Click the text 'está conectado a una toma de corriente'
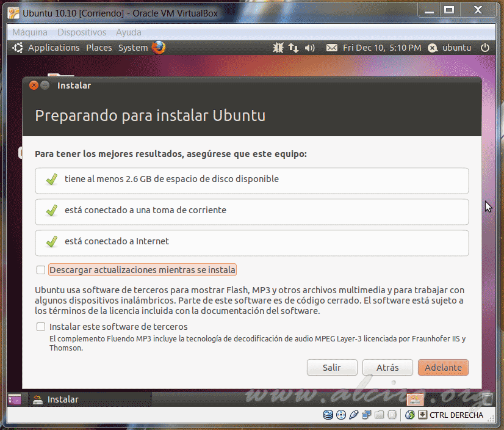The width and height of the screenshot is (504, 430). point(146,210)
